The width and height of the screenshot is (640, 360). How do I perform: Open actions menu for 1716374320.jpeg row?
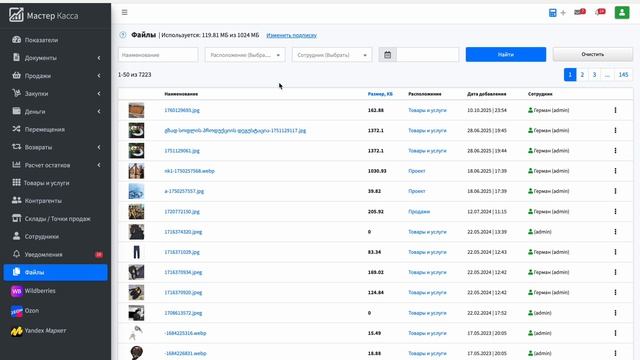pyautogui.click(x=615, y=232)
